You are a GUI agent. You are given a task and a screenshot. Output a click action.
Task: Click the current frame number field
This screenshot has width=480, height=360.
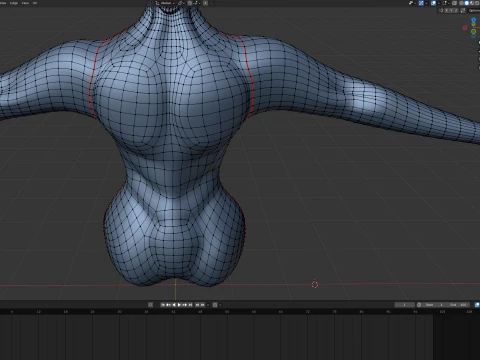tap(405, 305)
